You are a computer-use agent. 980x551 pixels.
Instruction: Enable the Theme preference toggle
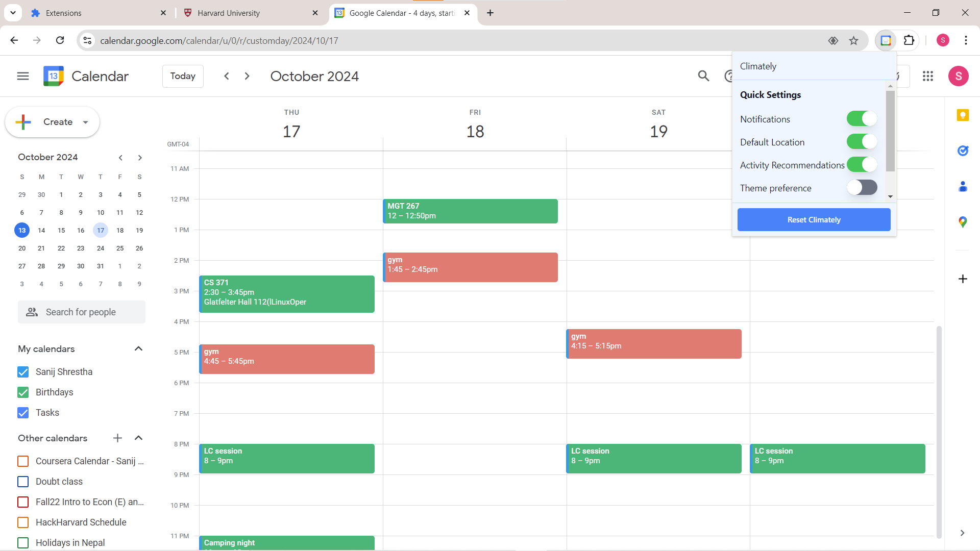click(862, 188)
